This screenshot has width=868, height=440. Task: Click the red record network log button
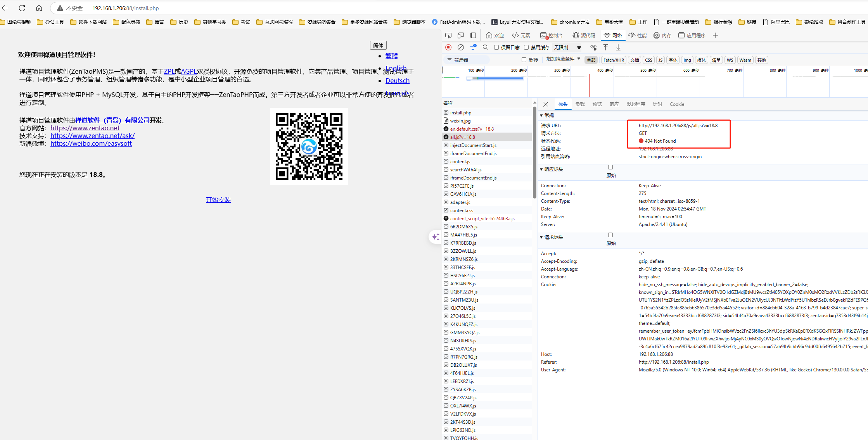click(448, 47)
